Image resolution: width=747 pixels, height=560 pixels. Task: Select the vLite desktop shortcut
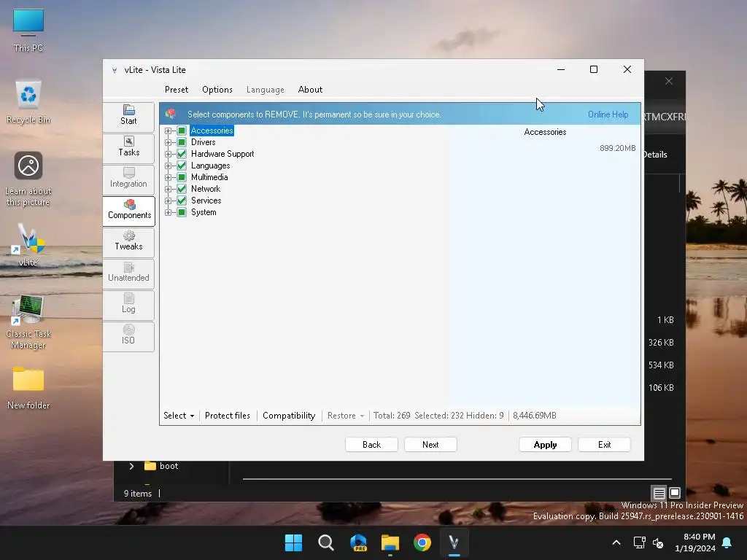pos(28,245)
